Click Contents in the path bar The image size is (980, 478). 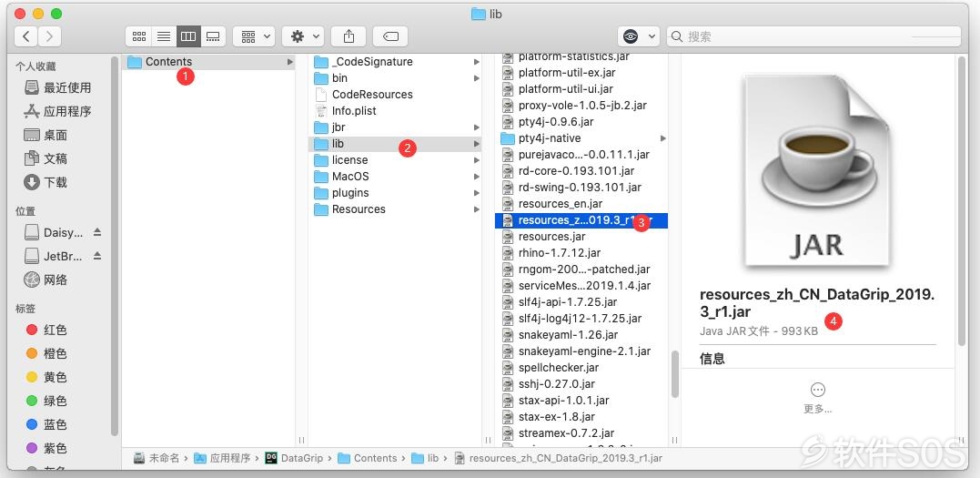click(x=369, y=458)
